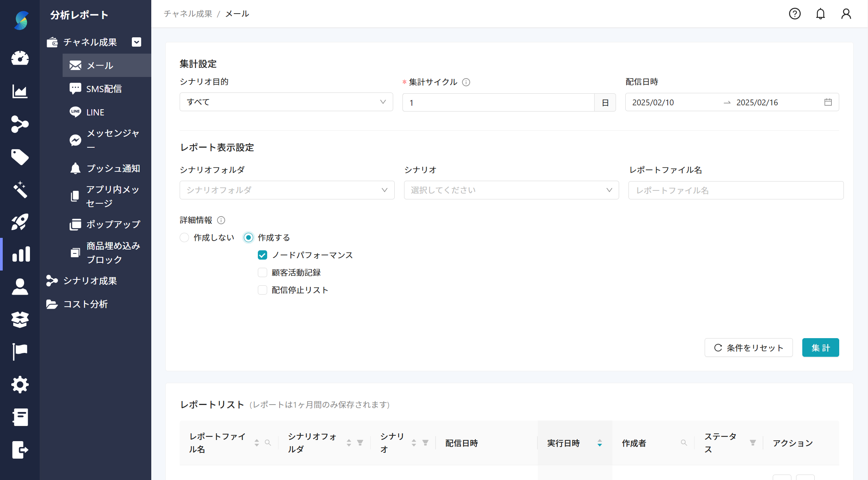Click the tag icon in the left sidebar
This screenshot has height=480, width=868.
pos(20,157)
